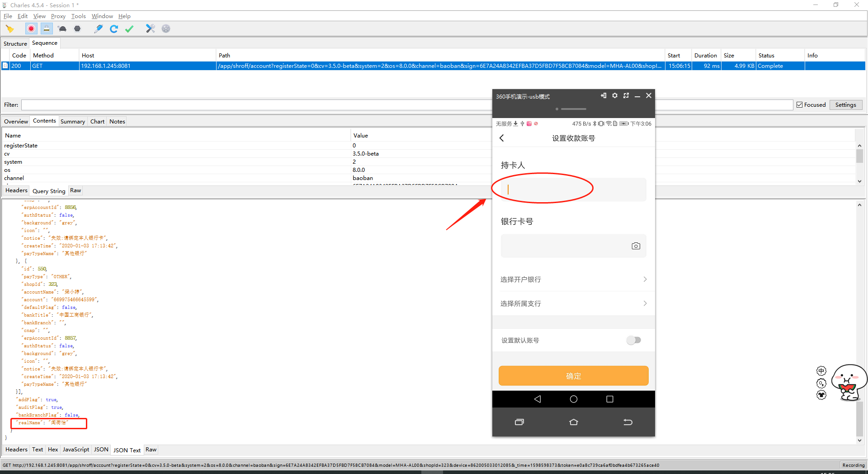Click the camera icon in bank card field
The image size is (868, 474).
[636, 246]
